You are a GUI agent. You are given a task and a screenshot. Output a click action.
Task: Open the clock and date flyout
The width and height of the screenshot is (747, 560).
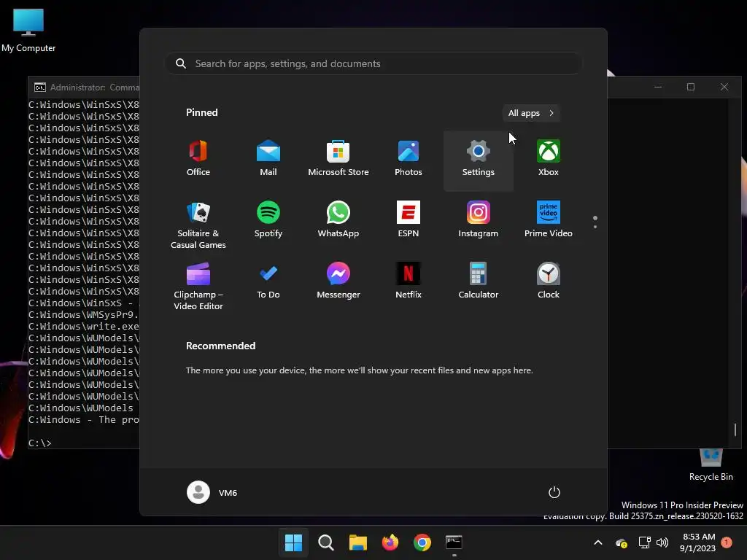[x=698, y=542]
